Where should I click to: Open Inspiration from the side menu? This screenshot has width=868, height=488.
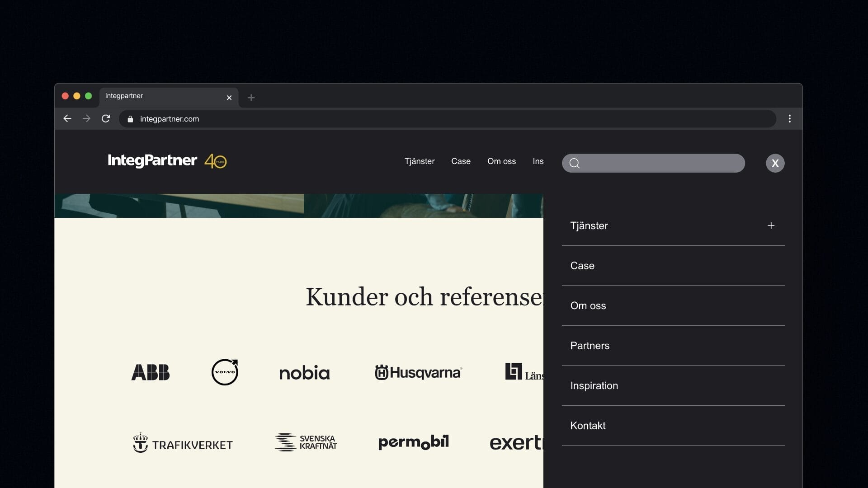[594, 386]
